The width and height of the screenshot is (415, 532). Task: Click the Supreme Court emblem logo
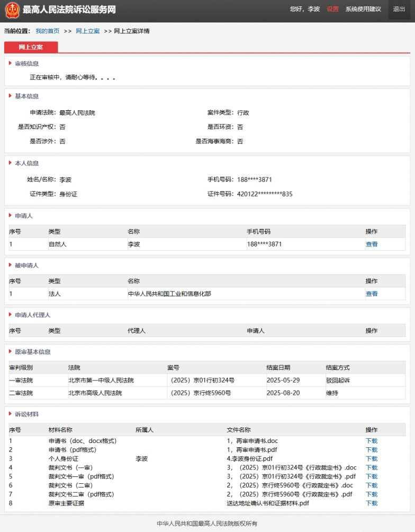[x=12, y=10]
